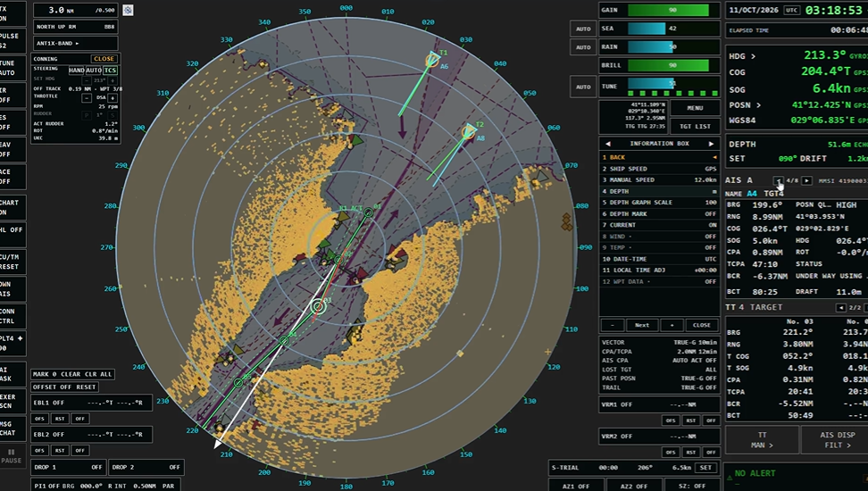Select AIS target T2 on the radar
This screenshot has width=868, height=491.
[x=469, y=132]
